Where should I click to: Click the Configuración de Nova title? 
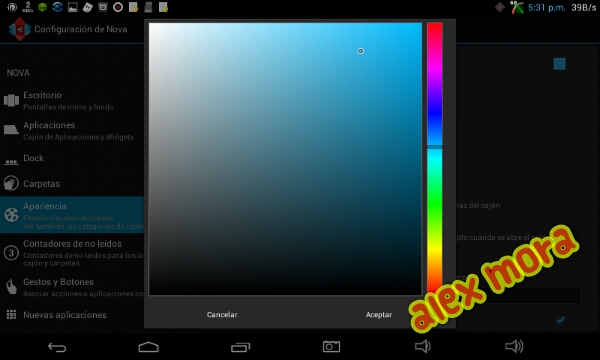click(81, 29)
